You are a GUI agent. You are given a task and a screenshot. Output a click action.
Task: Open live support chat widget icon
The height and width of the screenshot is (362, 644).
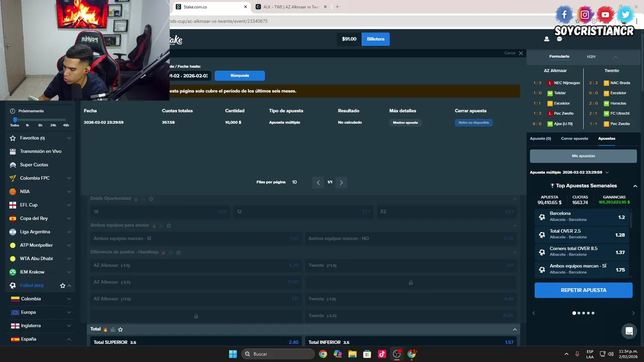coord(628,331)
